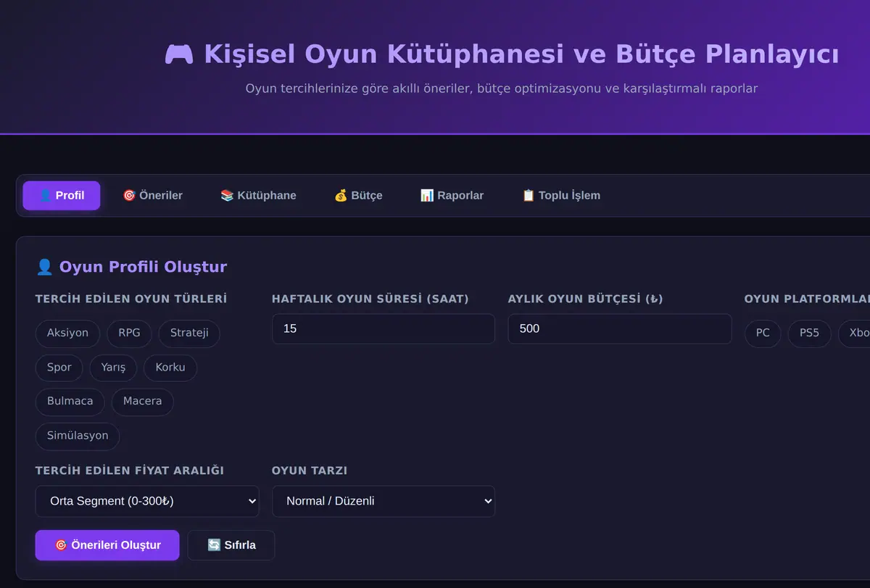
Task: Click the gamepad icon in the header
Action: pos(179,54)
